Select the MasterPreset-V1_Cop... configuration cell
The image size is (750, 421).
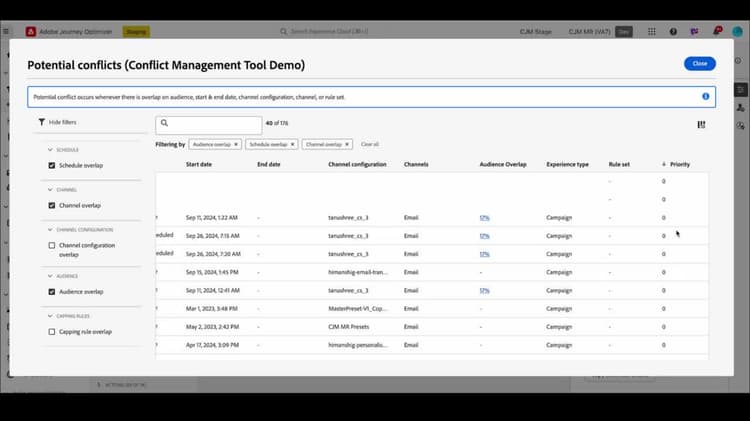pyautogui.click(x=358, y=309)
